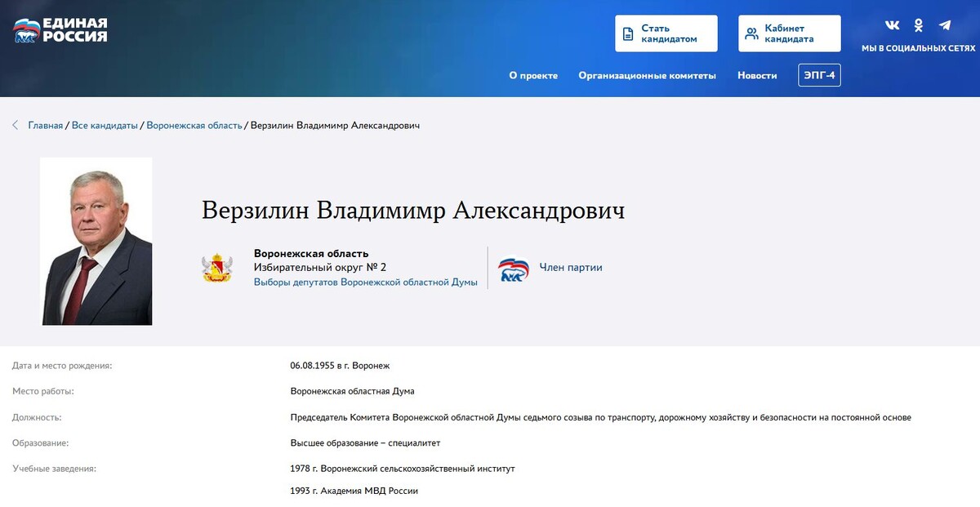The height and width of the screenshot is (507, 980).
Task: Open Выборы депутатов Воронежской областной Думы link
Action: pos(366,282)
